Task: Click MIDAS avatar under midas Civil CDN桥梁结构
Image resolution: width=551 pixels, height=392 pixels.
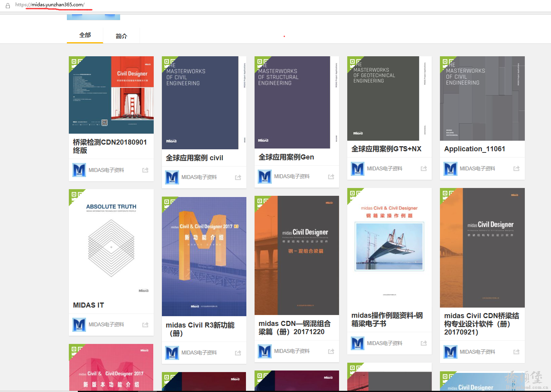Action: [450, 352]
